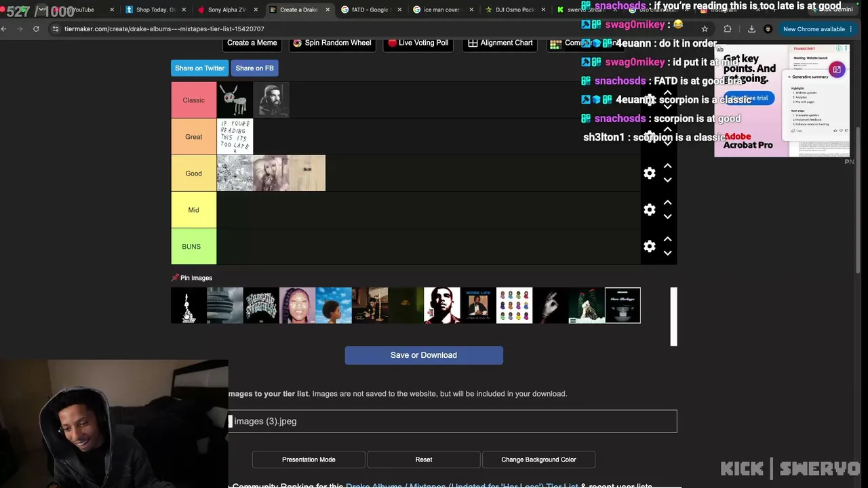Switch to the Sony Alpha ZV tab
The width and height of the screenshot is (868, 488).
point(226,10)
